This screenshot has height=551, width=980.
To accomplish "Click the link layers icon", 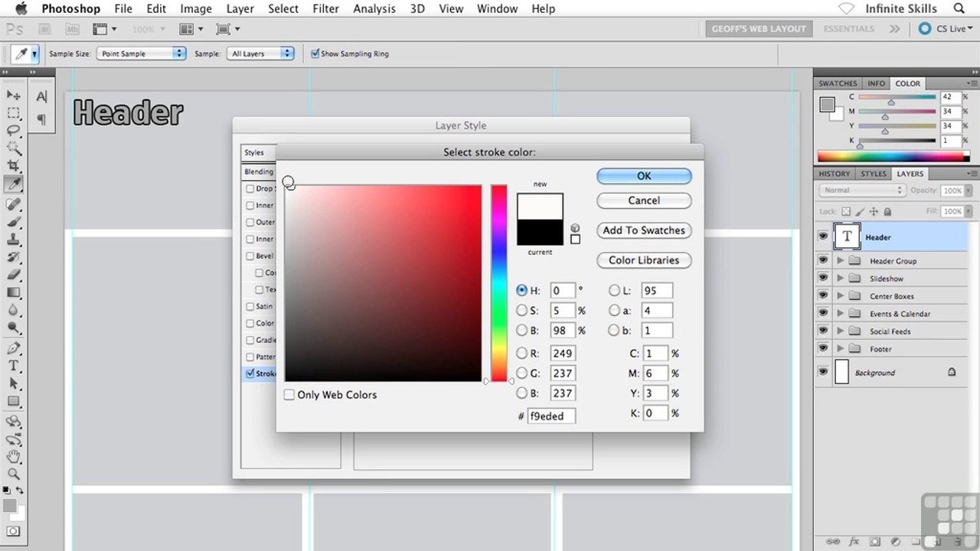I will tap(832, 542).
